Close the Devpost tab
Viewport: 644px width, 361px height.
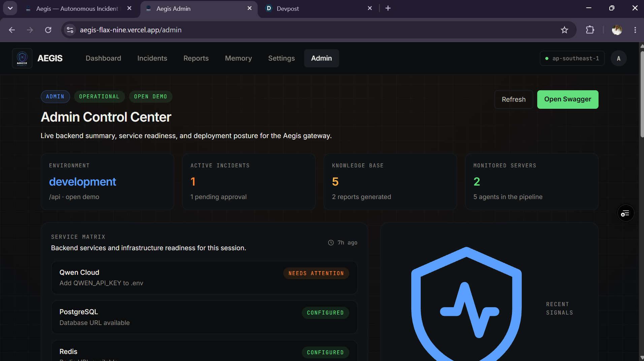pos(370,8)
